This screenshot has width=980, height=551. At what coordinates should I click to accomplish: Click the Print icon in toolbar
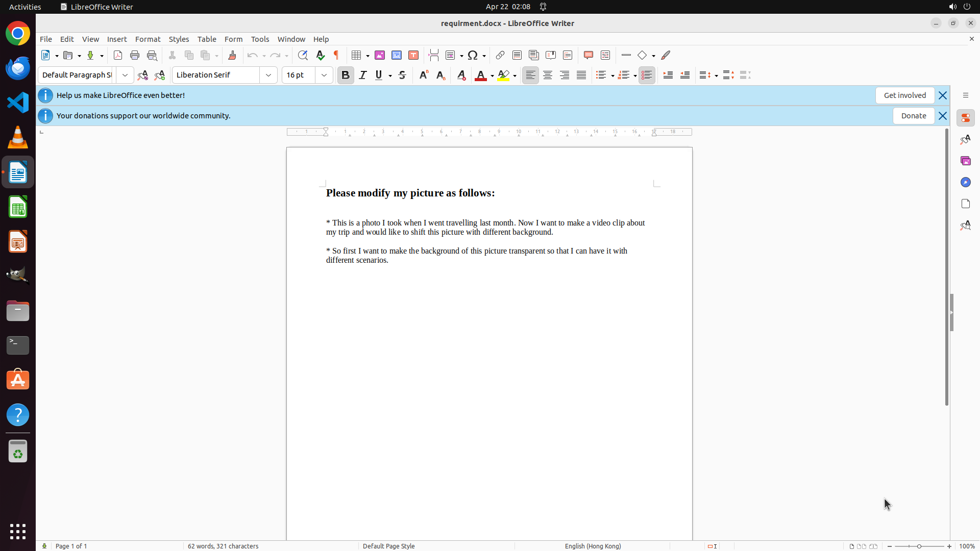(135, 55)
